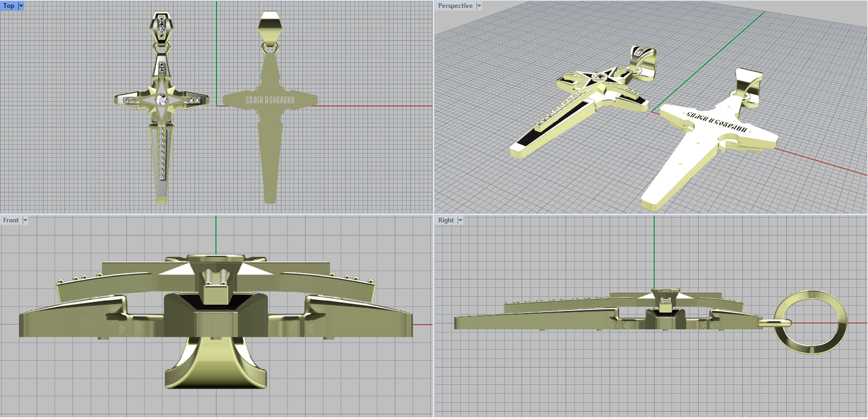
Task: Select the star center in Perspective view
Action: 599,77
